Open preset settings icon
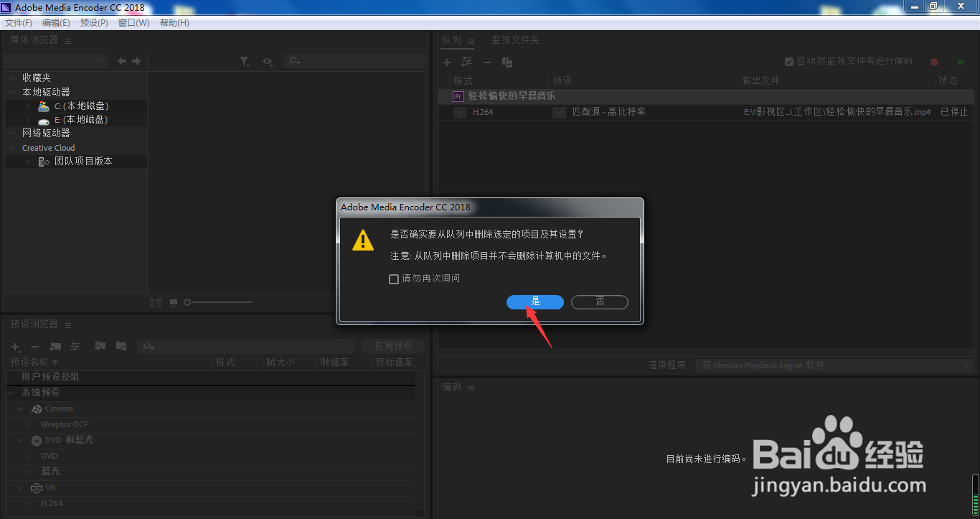Screen dimensions: 980x519 click(75, 346)
